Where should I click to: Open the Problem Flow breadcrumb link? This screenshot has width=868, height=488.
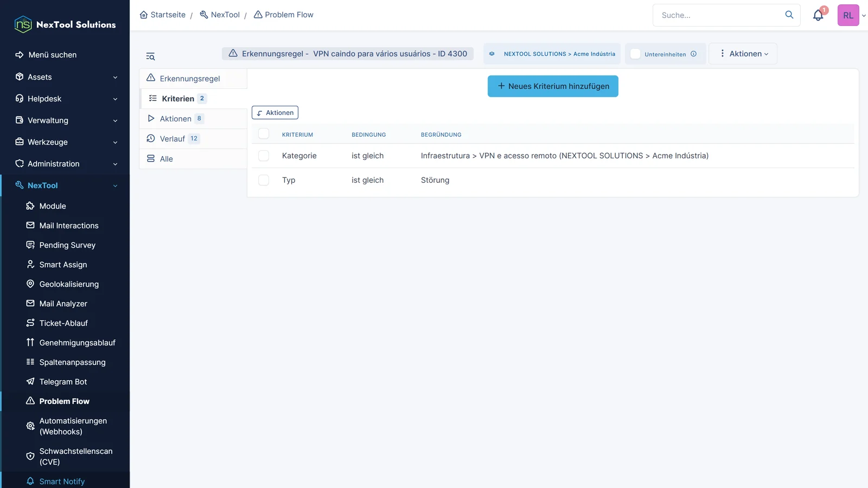[x=284, y=15]
